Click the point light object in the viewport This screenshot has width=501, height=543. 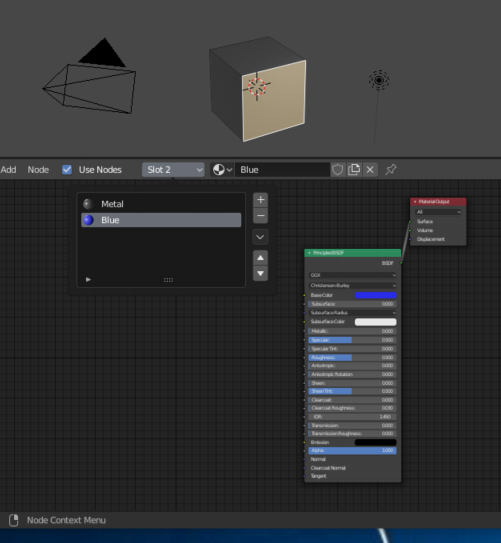pyautogui.click(x=379, y=81)
